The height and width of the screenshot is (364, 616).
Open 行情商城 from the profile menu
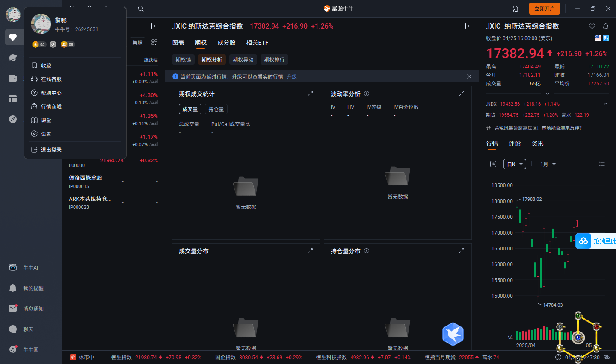tap(76, 106)
